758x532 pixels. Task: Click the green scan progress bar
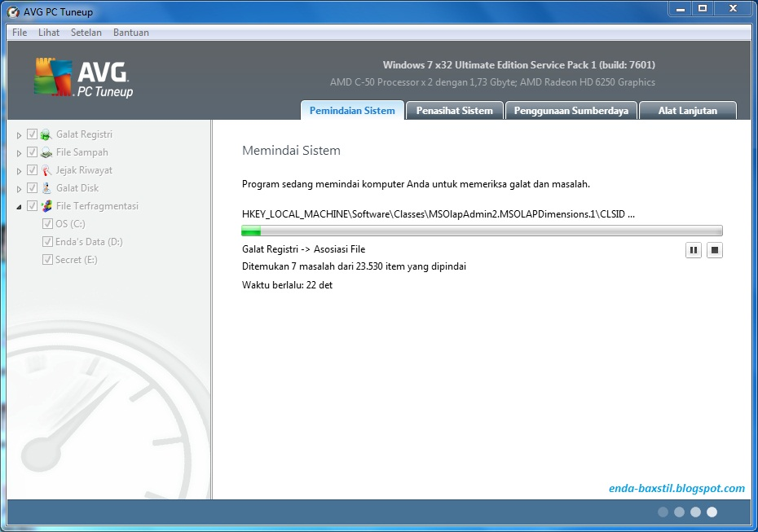click(482, 231)
